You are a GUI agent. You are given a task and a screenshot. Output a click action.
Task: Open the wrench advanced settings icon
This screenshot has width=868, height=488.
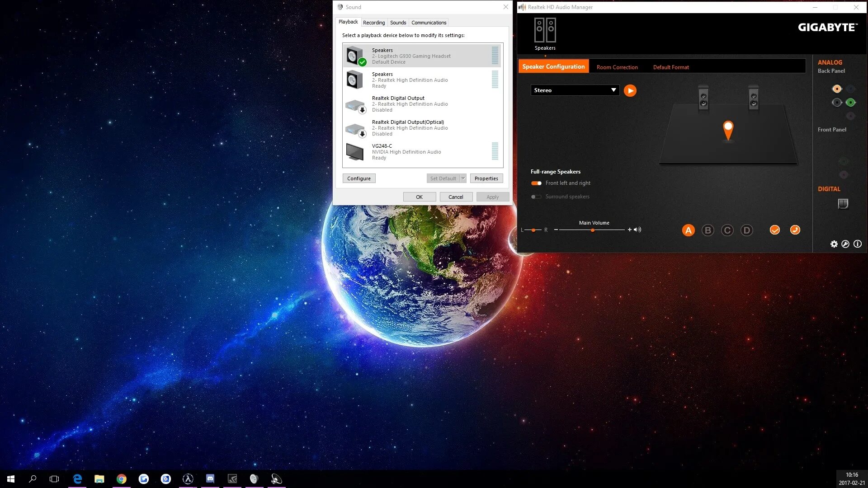click(x=845, y=244)
